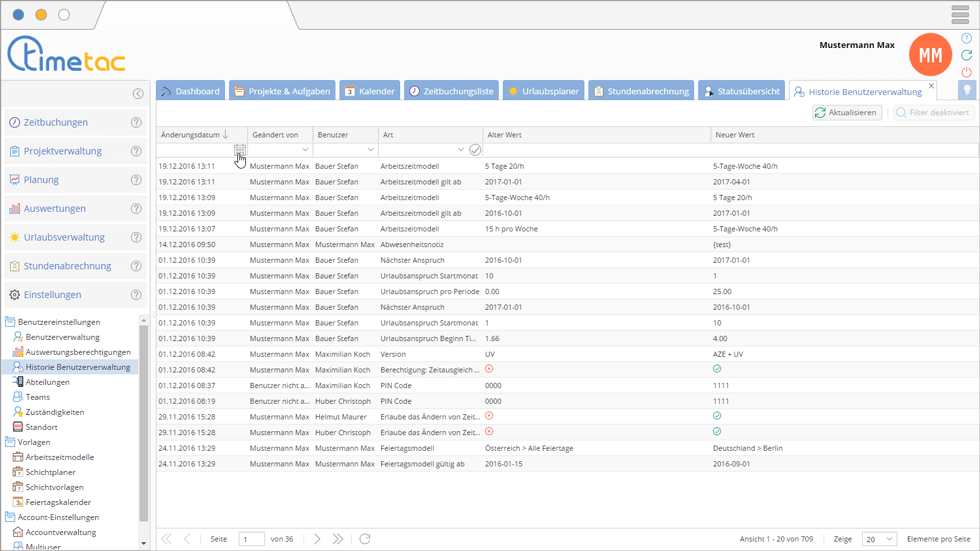Go to the next page arrow
Screen dimensions: 980x551
click(317, 539)
